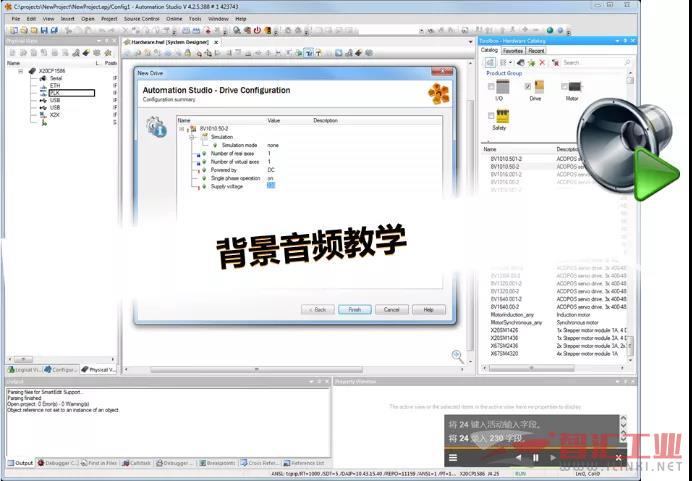Select X20SM1426 stepper module in catalog

point(504,330)
